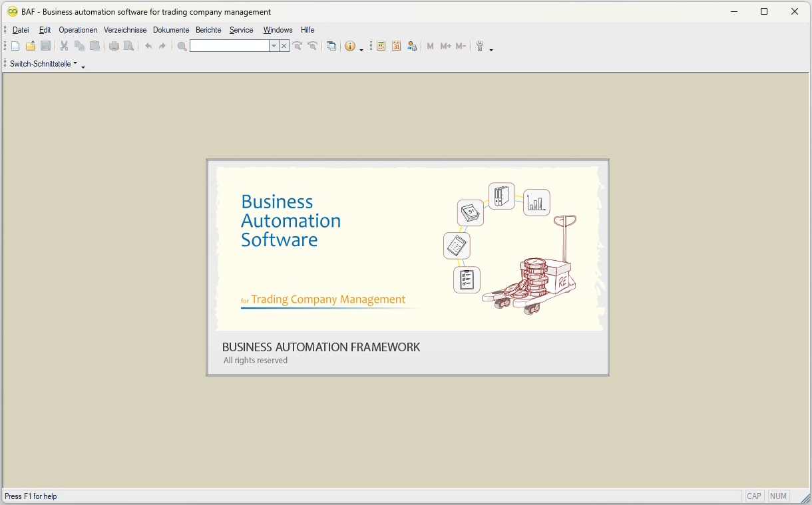
Task: Open the arrow next to info icon
Action: [361, 48]
